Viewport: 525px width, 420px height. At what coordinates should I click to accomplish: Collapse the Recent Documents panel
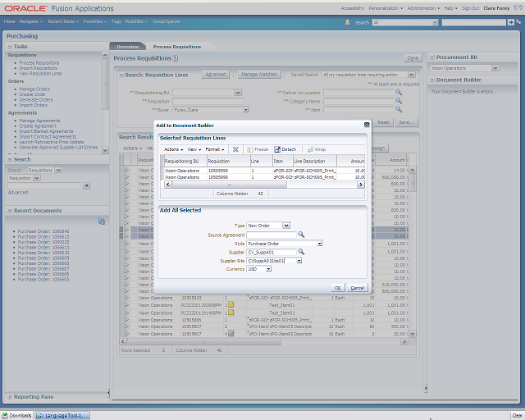(x=10, y=210)
